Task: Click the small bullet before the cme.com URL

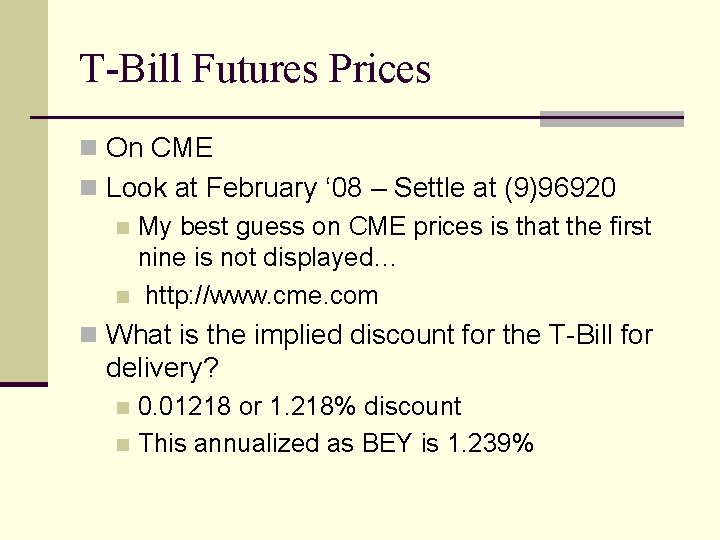Action: (x=122, y=297)
